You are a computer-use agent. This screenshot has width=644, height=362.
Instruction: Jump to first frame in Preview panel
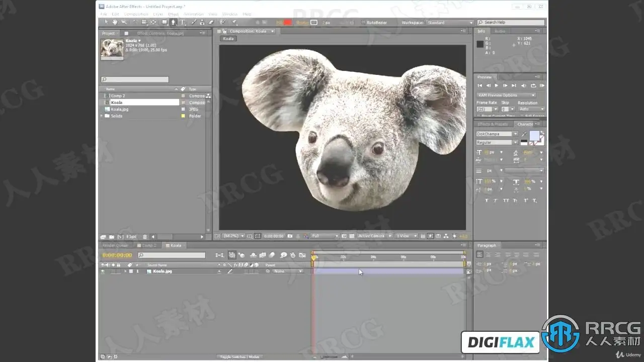click(x=480, y=85)
